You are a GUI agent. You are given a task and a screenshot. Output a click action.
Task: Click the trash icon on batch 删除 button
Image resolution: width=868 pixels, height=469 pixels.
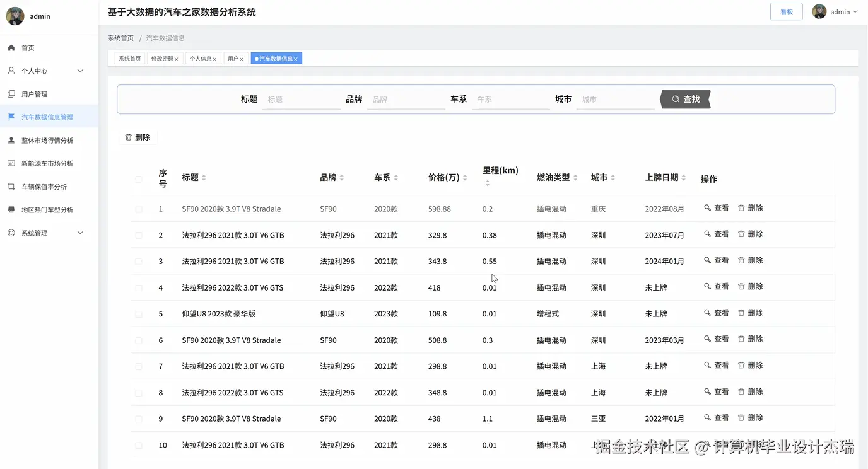[129, 137]
